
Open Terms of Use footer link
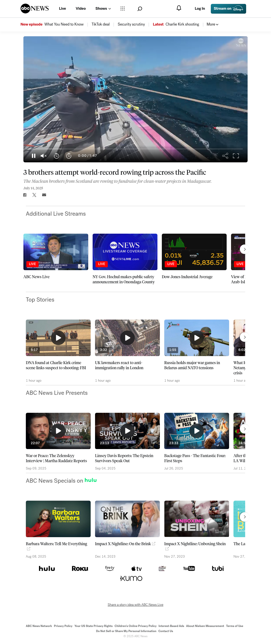[234, 626]
